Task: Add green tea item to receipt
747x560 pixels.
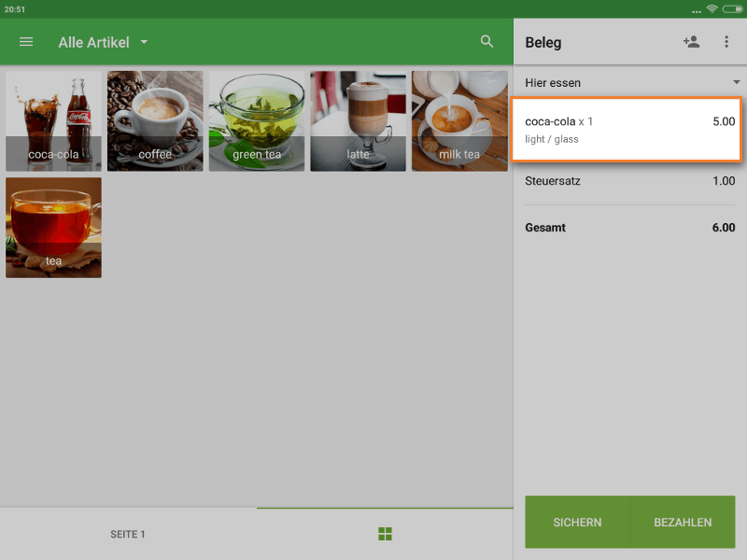Action: [256, 121]
